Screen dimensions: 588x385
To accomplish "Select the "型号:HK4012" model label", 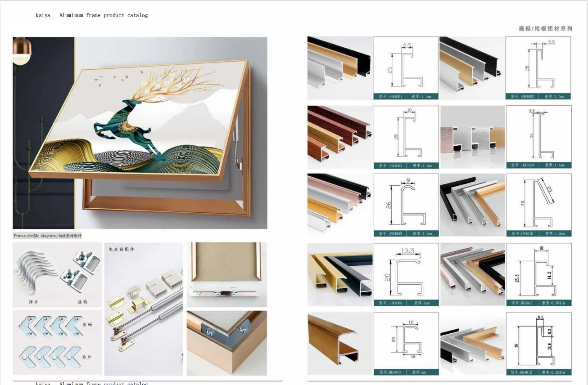I will (522, 372).
